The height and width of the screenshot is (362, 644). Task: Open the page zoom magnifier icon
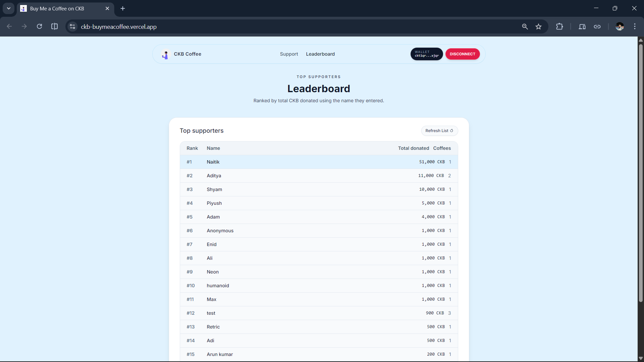(525, 26)
